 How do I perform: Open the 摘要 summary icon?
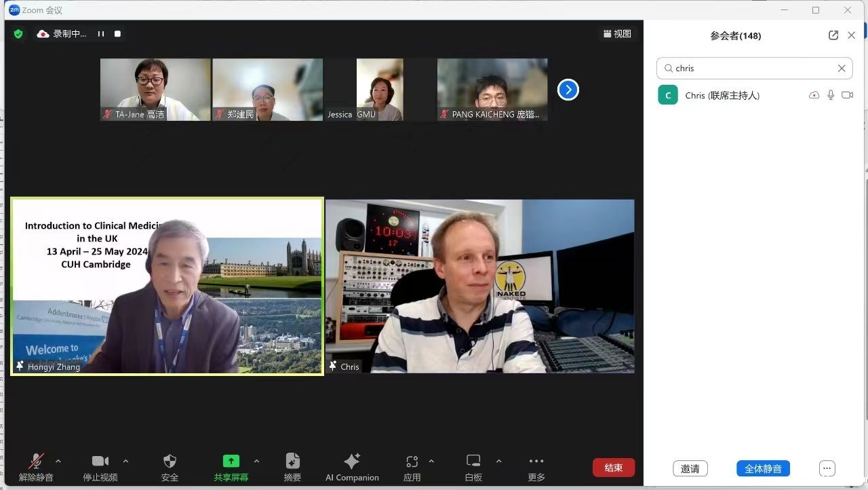292,462
